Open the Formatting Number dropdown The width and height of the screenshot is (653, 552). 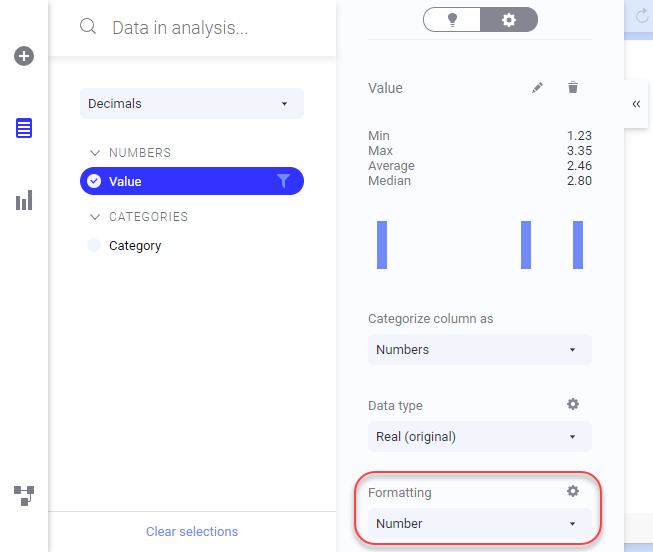click(479, 524)
